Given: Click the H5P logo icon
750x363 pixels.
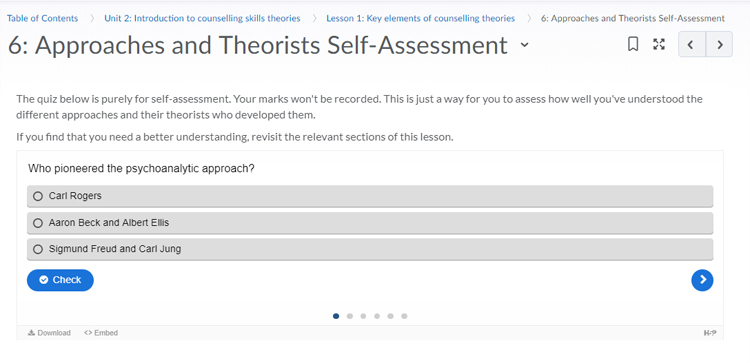Looking at the screenshot, I should click(710, 333).
